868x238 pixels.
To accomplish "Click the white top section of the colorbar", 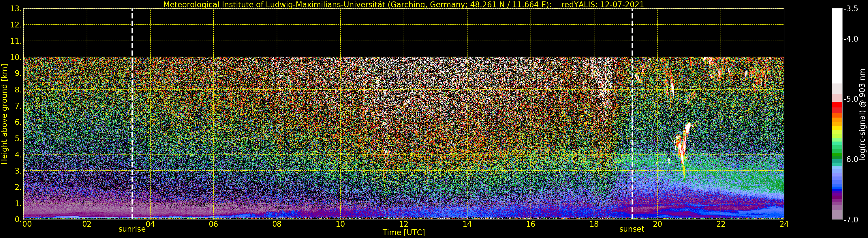I will (x=837, y=46).
